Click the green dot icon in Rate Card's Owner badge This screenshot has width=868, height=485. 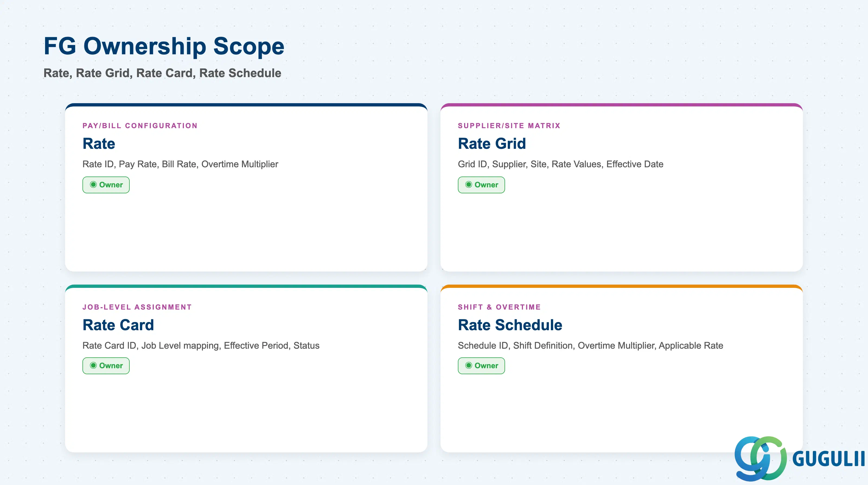tap(93, 366)
